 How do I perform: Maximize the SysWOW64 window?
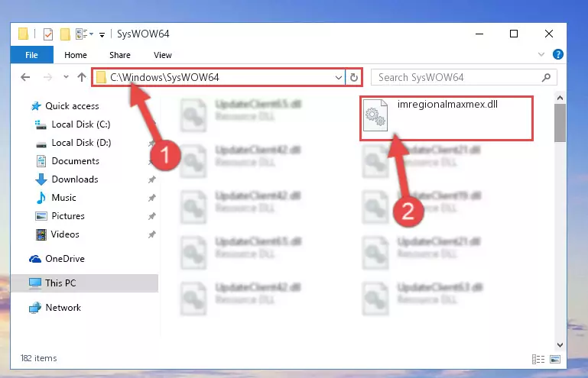pyautogui.click(x=514, y=34)
